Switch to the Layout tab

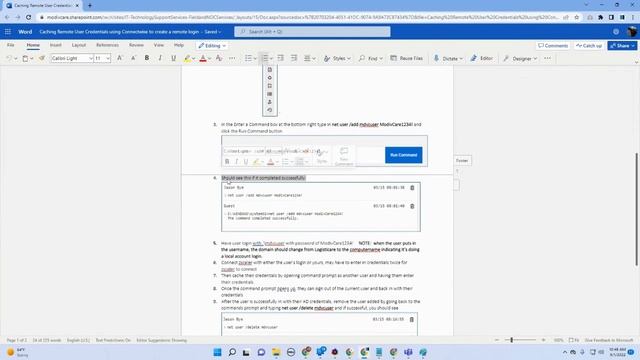coord(79,45)
